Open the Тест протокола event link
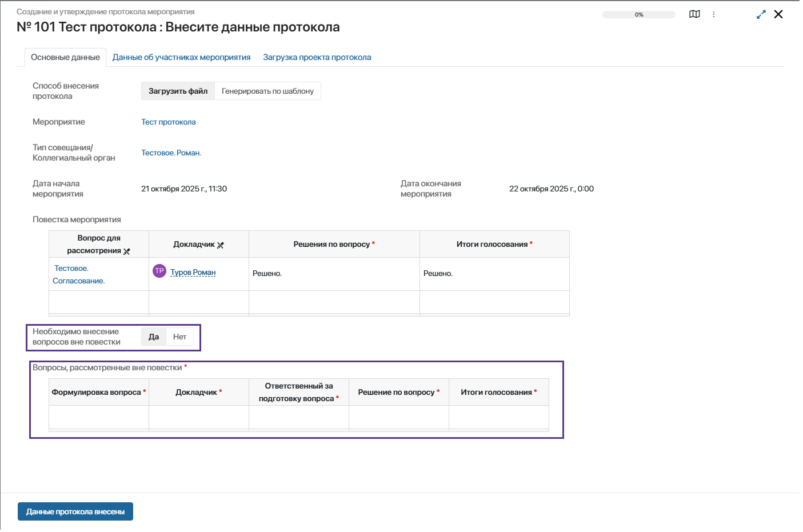Image resolution: width=803 pixels, height=532 pixels. tap(168, 122)
